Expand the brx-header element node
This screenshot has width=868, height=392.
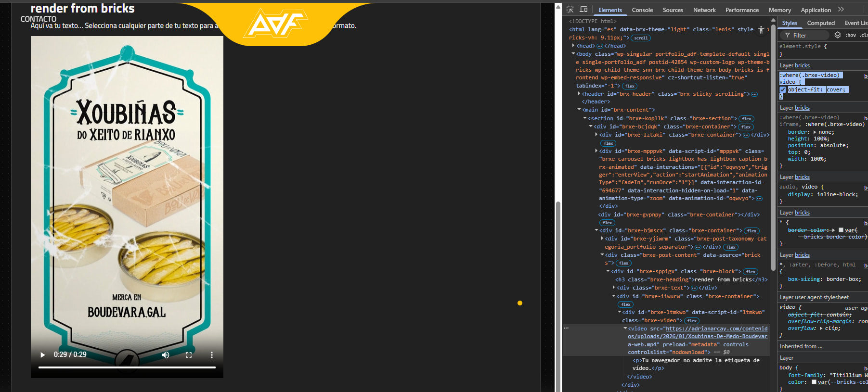pyautogui.click(x=579, y=94)
